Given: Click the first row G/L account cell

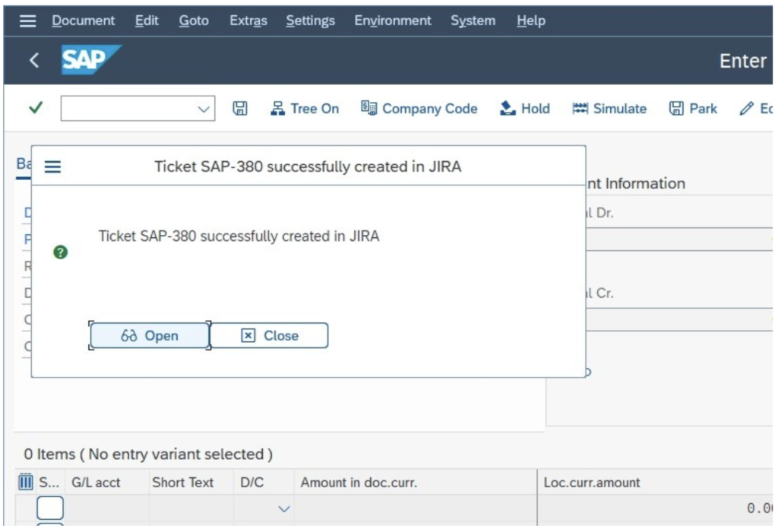Looking at the screenshot, I should pyautogui.click(x=107, y=508).
